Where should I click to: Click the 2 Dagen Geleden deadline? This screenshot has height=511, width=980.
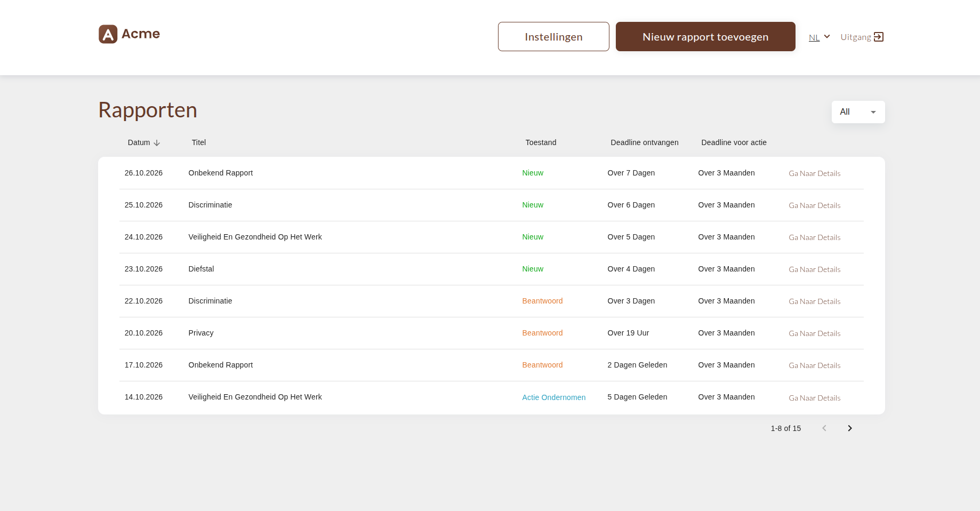click(637, 365)
